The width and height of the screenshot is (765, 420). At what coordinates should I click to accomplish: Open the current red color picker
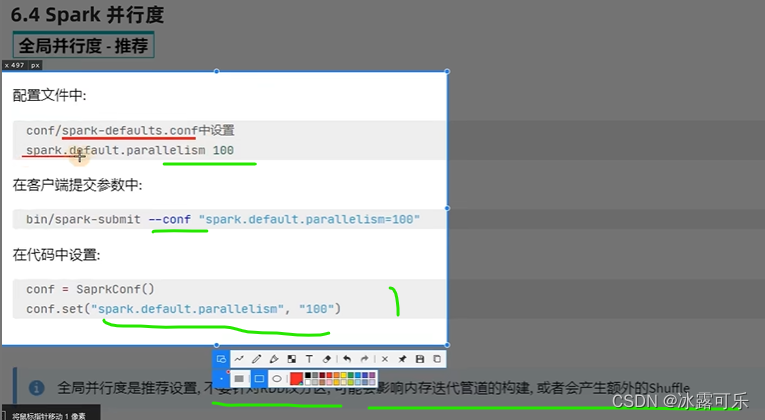[296, 379]
